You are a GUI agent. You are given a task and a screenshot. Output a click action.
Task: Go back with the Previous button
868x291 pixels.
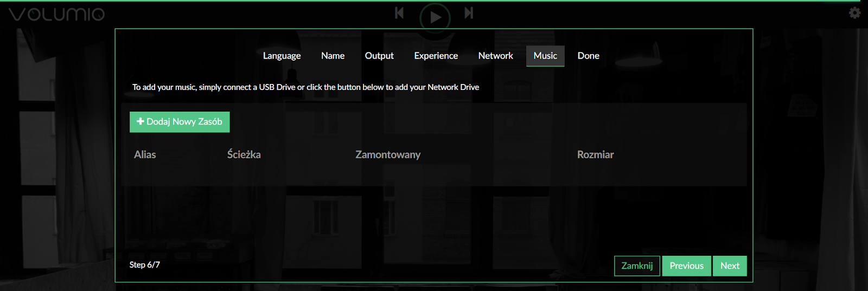(686, 266)
